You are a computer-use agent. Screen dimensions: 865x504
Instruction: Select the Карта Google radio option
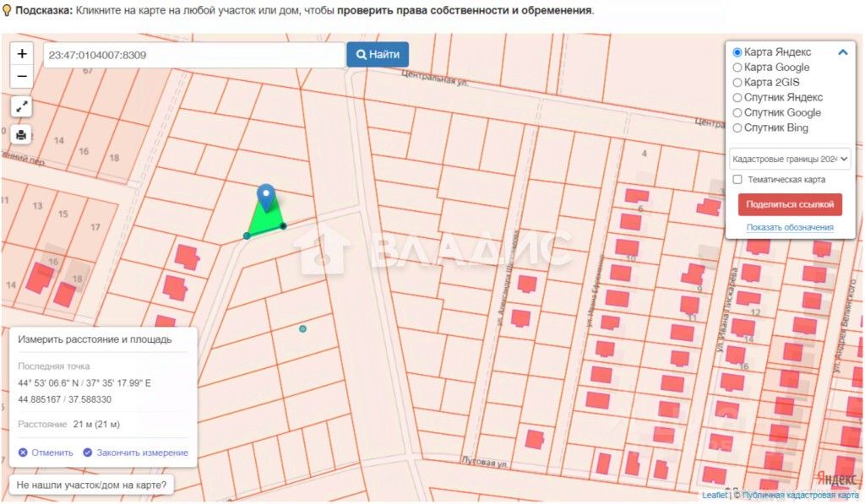click(x=737, y=68)
